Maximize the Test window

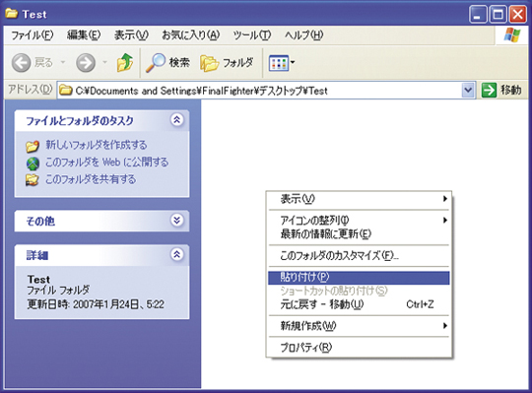point(498,14)
